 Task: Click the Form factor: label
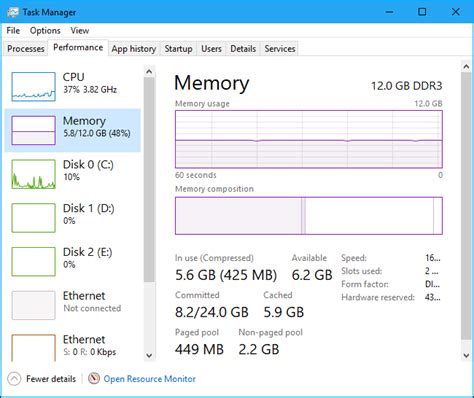(x=365, y=284)
